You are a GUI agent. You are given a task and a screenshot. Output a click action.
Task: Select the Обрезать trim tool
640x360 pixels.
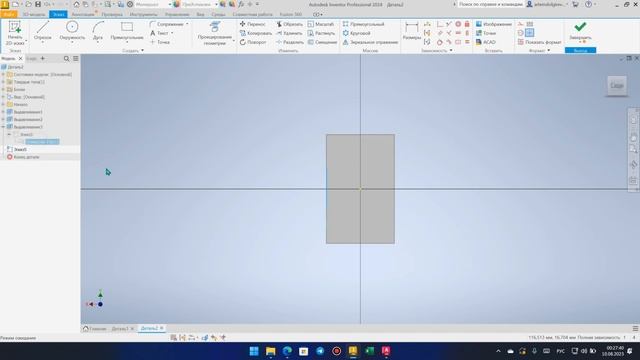(289, 24)
